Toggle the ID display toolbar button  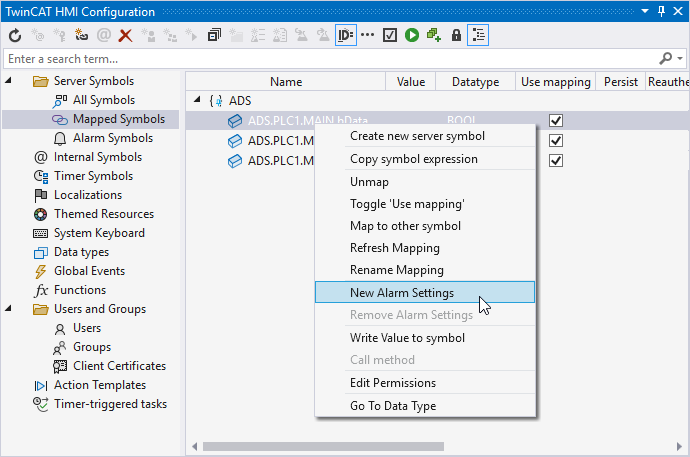(x=345, y=35)
